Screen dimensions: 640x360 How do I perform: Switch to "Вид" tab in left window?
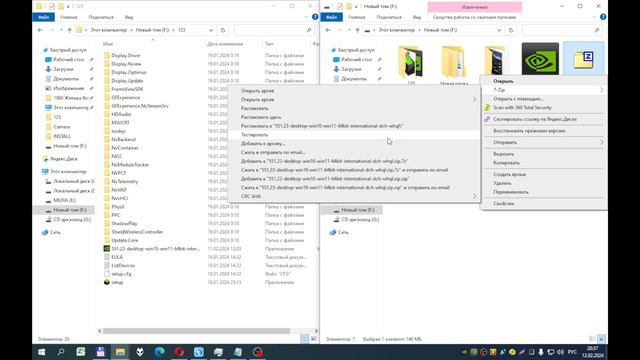pos(129,17)
